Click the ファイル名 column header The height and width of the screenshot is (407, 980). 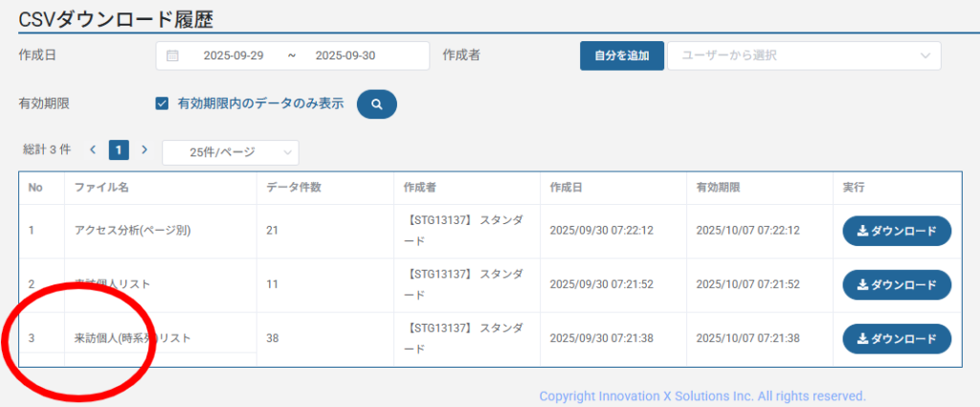[101, 187]
